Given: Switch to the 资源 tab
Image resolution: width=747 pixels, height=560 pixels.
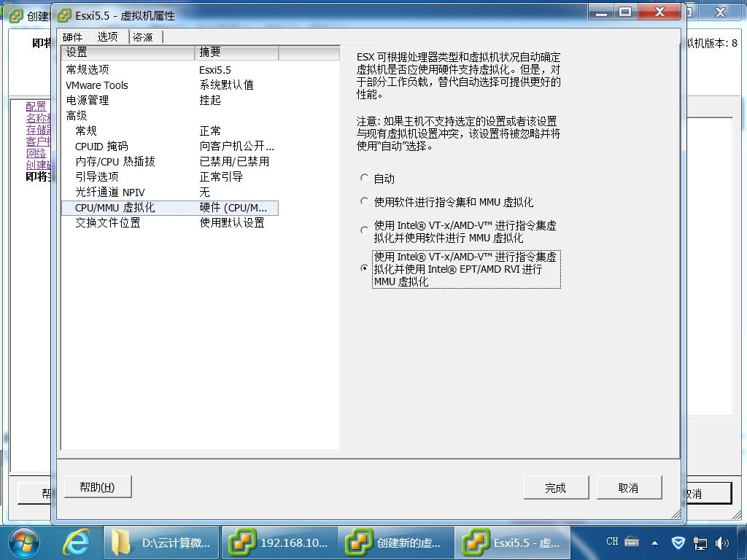Looking at the screenshot, I should [x=142, y=37].
